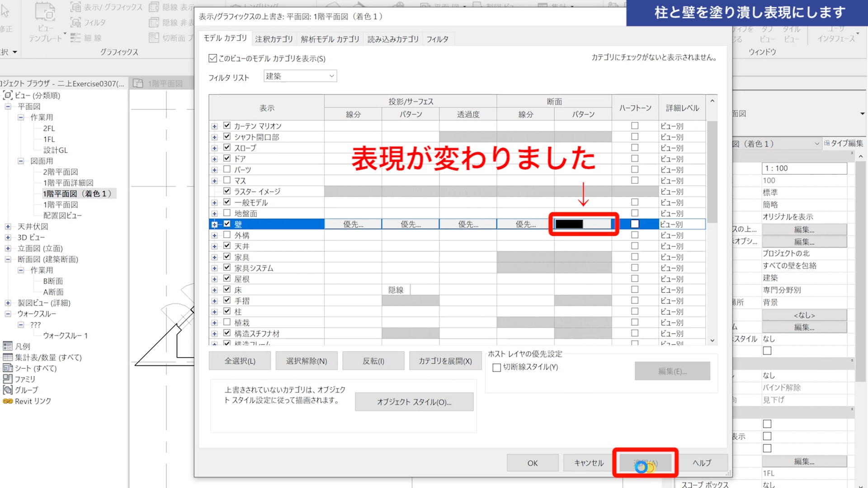
Task: Expand the Column (柱) category row
Action: [x=215, y=312]
